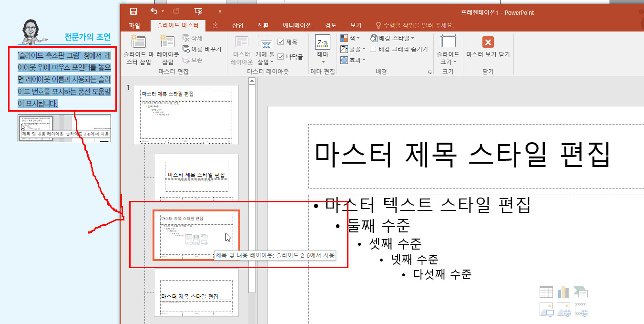644x324 pixels.
Task: Open the 글꼴 (Fonts) dropdown
Action: coord(353,49)
